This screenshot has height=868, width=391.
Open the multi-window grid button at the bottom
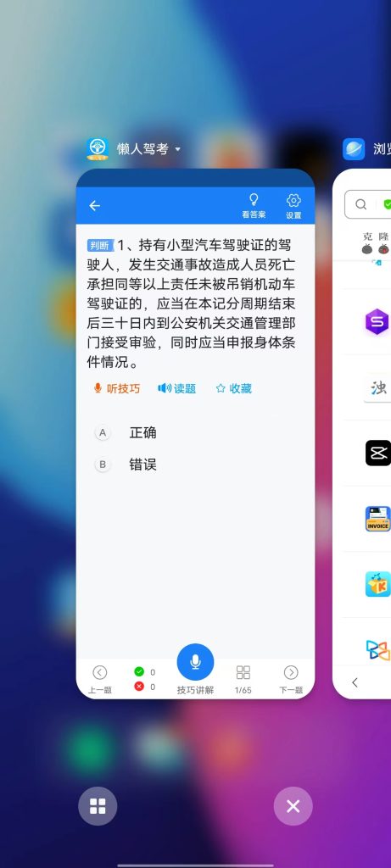coord(98,806)
